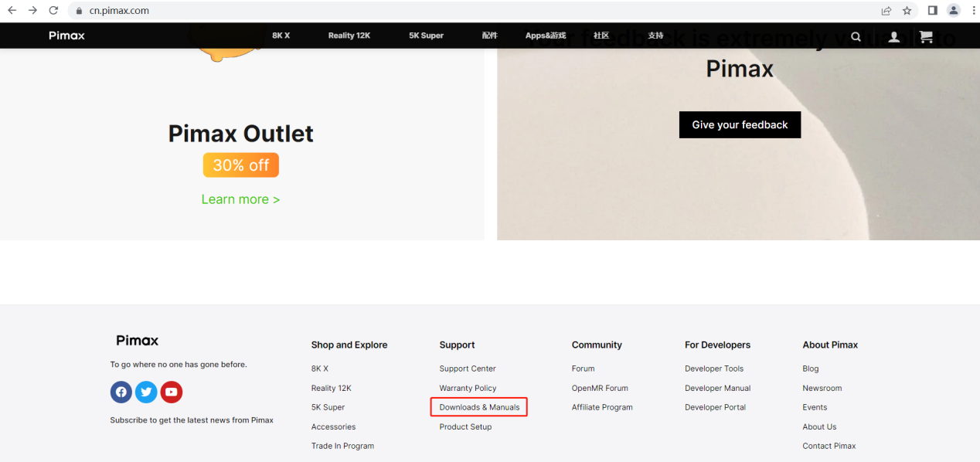This screenshot has height=462, width=980.
Task: Open Apps&游戏 menu item
Action: 546,36
